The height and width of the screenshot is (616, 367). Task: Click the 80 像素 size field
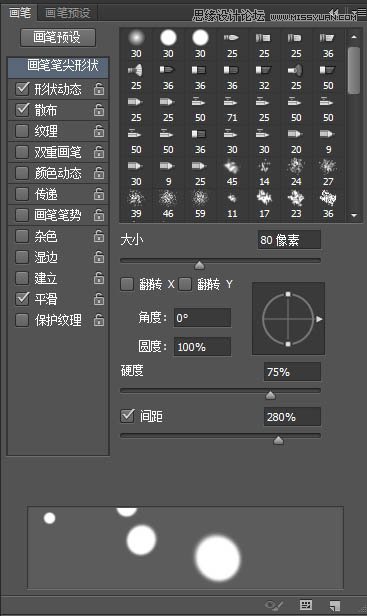(289, 240)
